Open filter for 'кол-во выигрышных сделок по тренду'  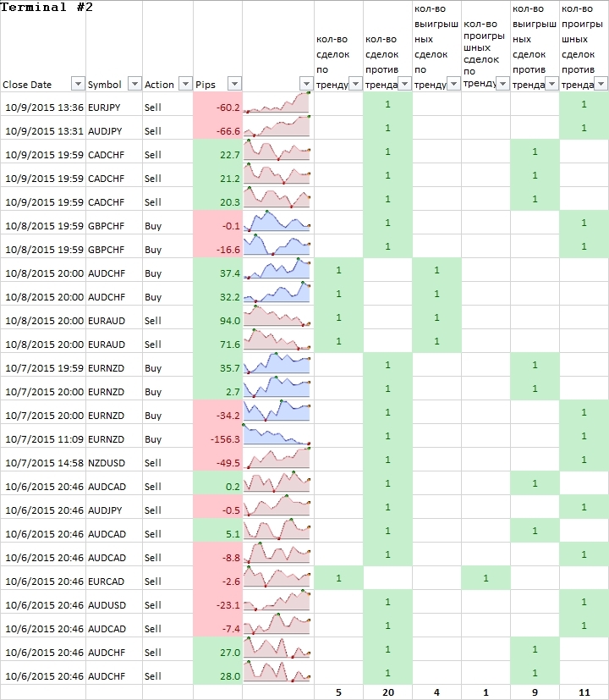(x=453, y=84)
